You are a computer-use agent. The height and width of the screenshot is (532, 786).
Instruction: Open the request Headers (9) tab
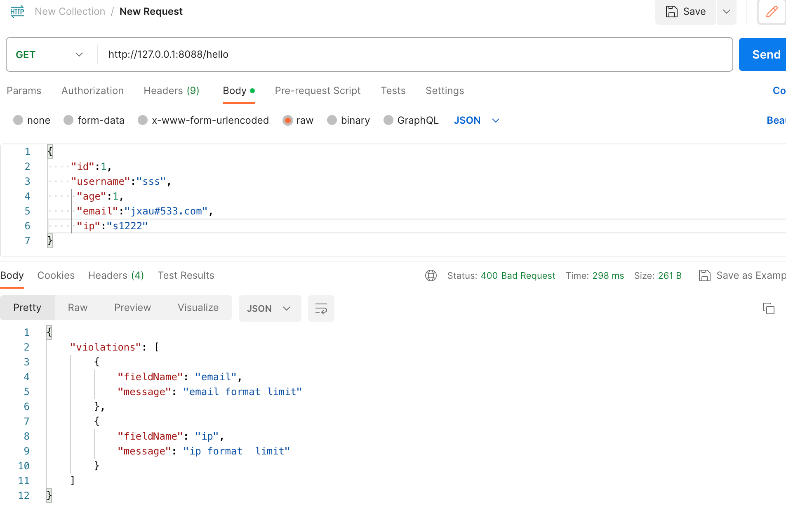tap(172, 91)
